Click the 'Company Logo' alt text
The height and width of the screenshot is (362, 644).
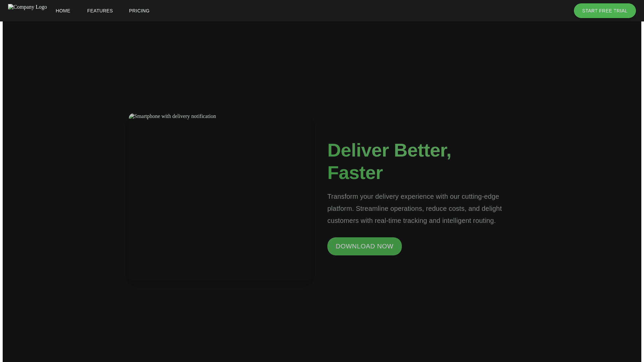tap(30, 7)
